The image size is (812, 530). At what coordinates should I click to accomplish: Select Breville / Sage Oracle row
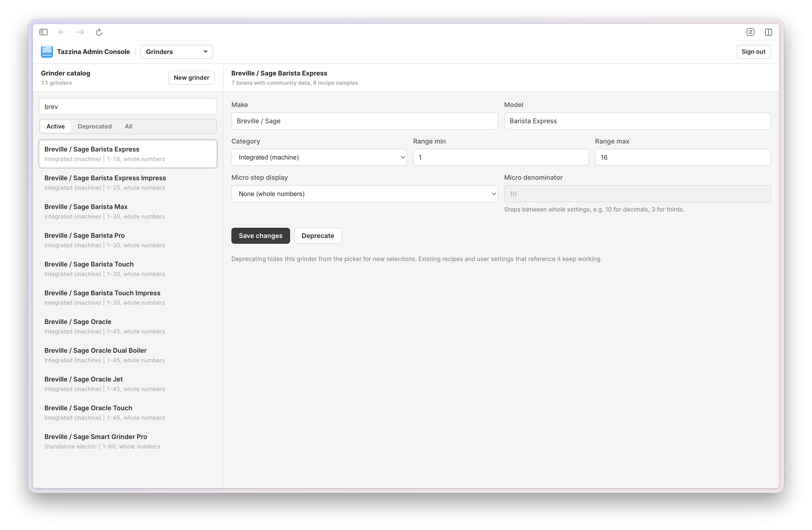click(x=128, y=326)
